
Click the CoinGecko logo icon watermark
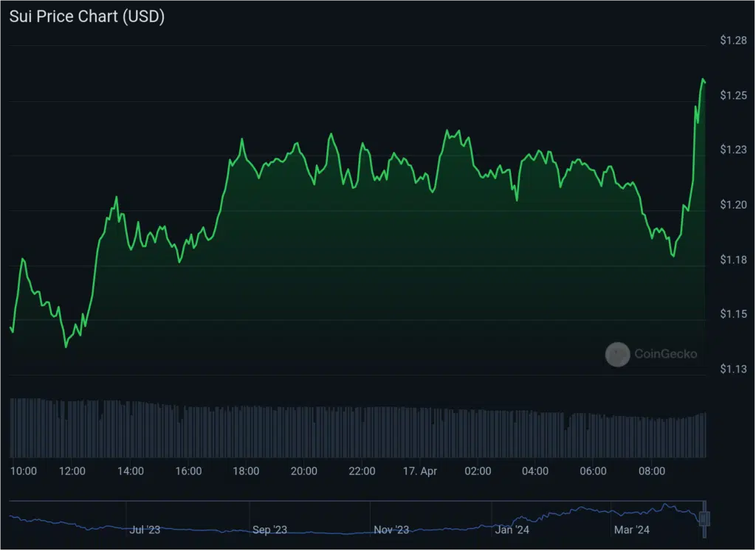pos(617,354)
